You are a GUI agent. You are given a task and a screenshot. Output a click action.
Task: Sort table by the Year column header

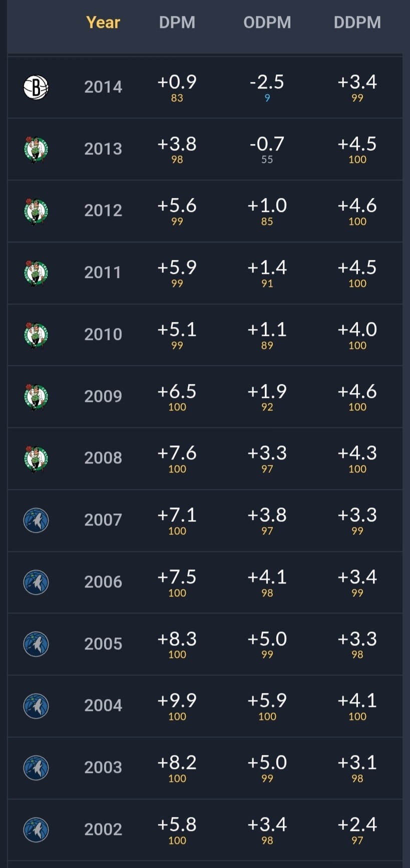click(x=103, y=22)
